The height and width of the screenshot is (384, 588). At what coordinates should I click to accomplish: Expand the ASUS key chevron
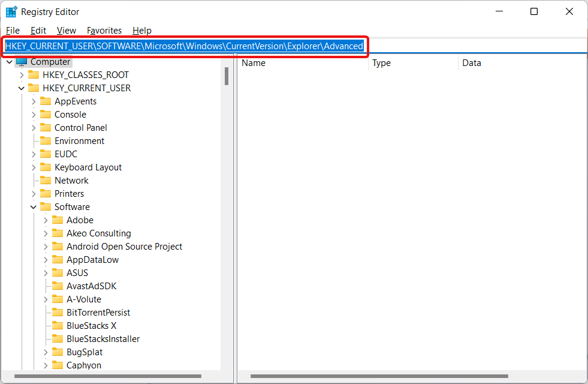[x=46, y=273]
